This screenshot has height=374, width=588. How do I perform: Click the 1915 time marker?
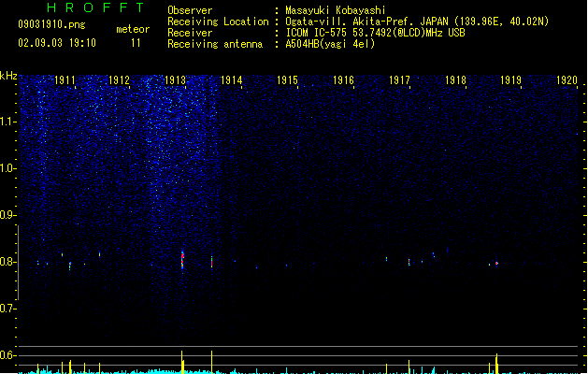[287, 80]
